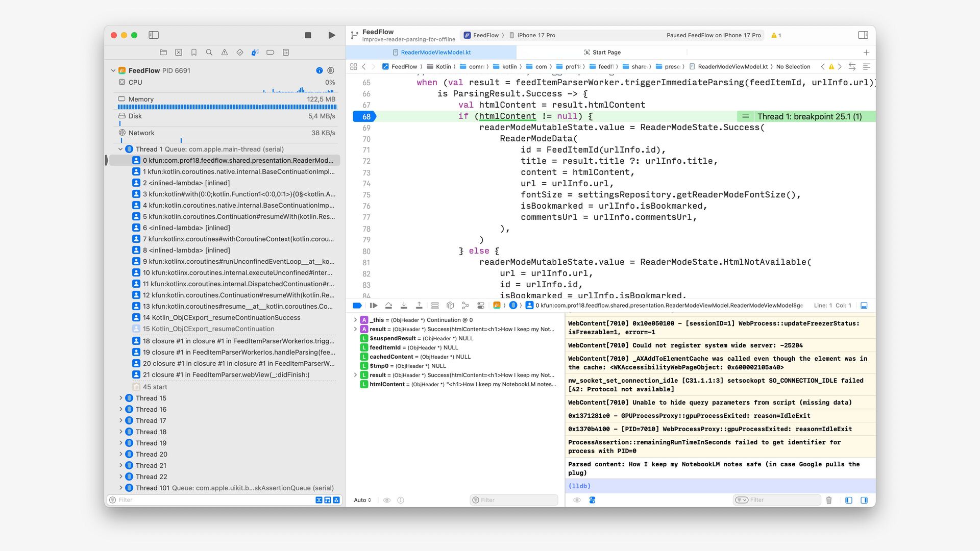The image size is (980, 551).
Task: Click trash icon to clear console
Action: (x=829, y=500)
